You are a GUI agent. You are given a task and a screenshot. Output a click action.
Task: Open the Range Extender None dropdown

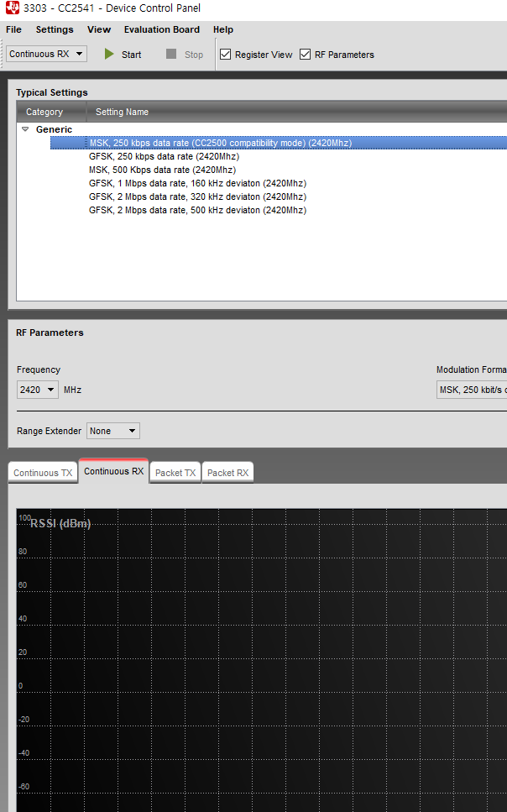click(x=112, y=431)
